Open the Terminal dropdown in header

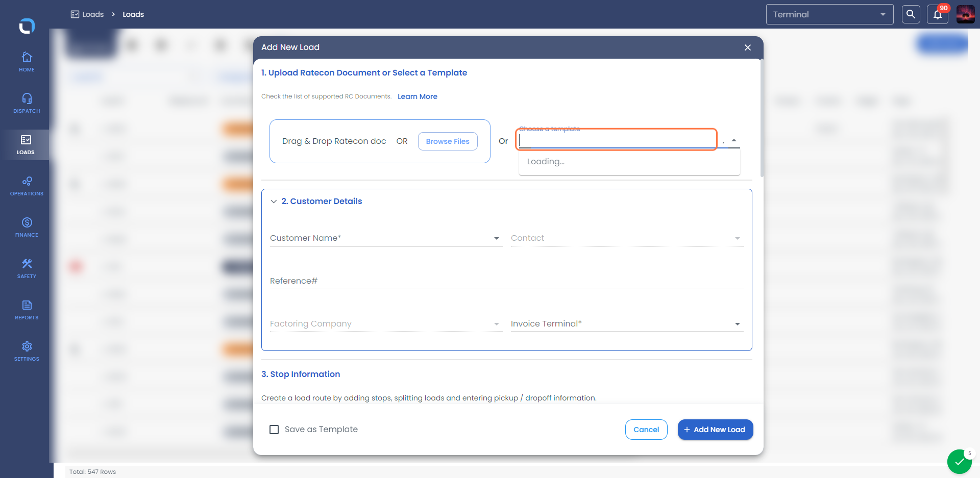829,14
